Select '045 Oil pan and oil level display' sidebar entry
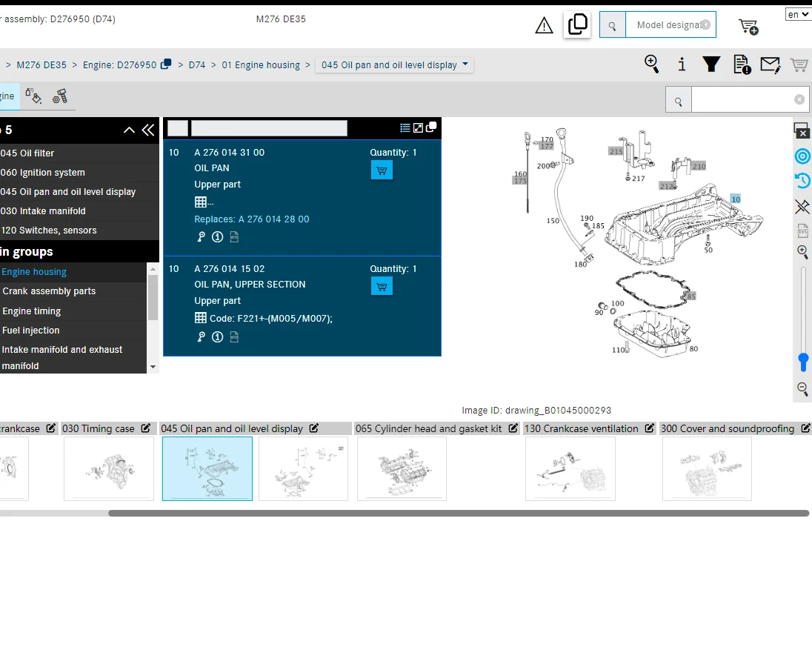Screen dimensions: 812x650 click(x=79, y=192)
